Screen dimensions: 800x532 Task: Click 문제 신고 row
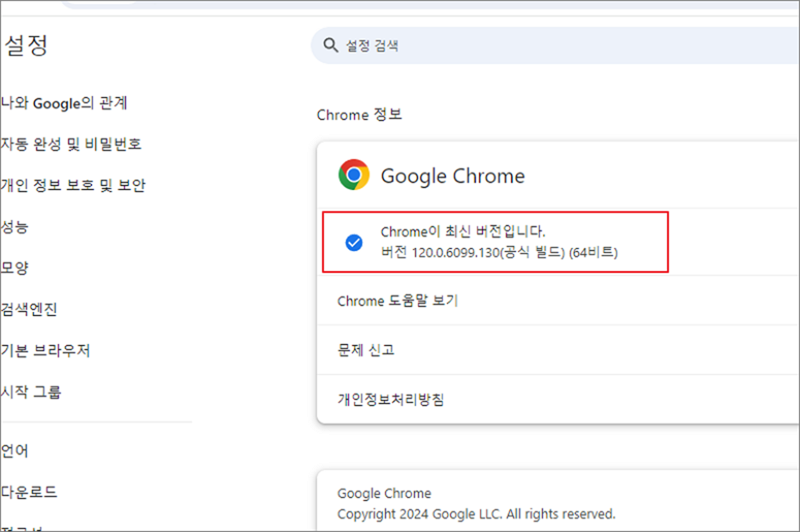click(x=558, y=350)
